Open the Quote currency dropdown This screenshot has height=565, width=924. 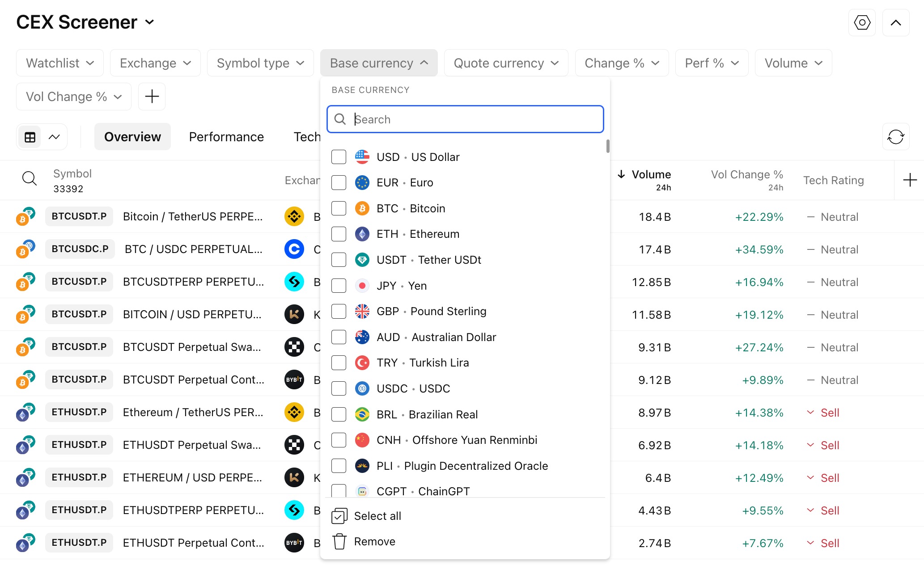coord(506,63)
